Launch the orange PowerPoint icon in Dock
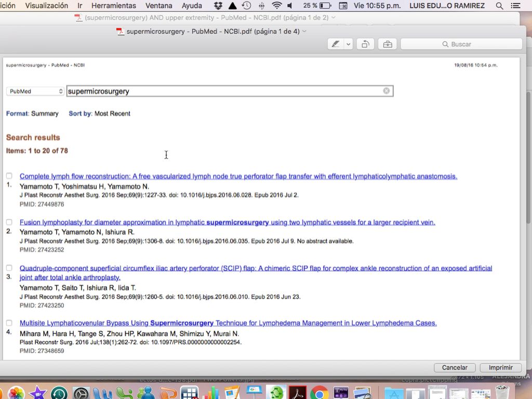Screen dimensions: 532x399 (x=168, y=393)
